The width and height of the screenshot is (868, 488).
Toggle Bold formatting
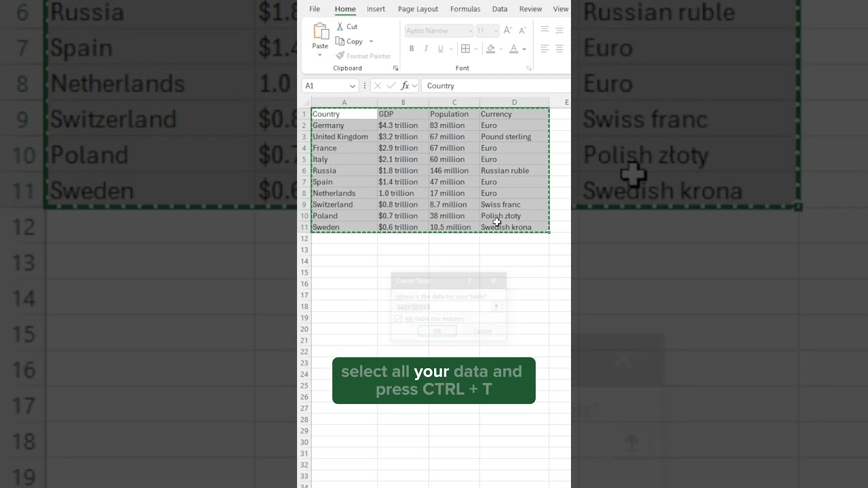coord(412,49)
